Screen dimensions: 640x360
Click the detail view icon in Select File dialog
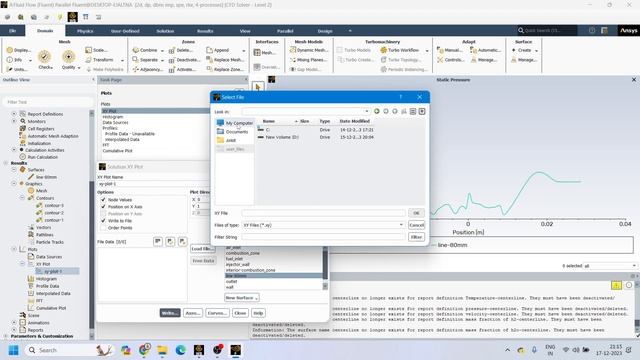(422, 111)
